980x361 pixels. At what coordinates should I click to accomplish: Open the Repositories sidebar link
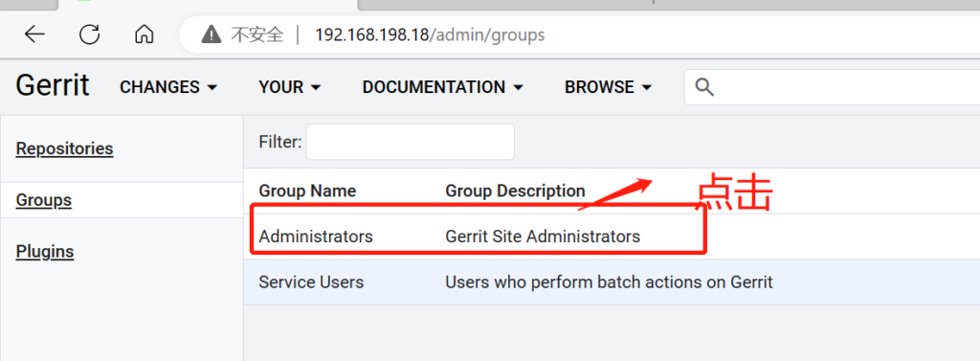(x=64, y=149)
